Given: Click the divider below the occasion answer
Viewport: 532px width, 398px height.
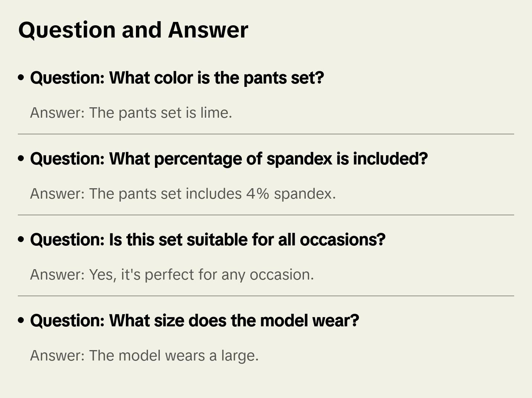Looking at the screenshot, I should tap(266, 296).
